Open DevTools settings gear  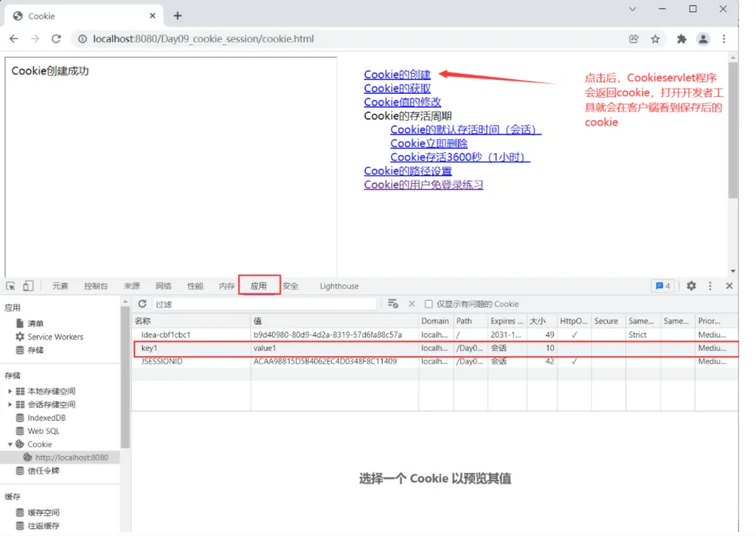click(691, 286)
